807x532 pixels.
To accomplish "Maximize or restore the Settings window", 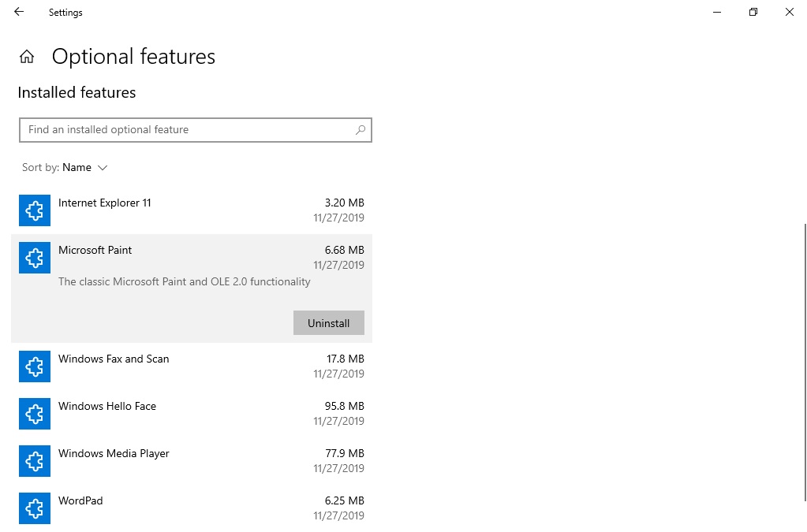I will (x=753, y=13).
